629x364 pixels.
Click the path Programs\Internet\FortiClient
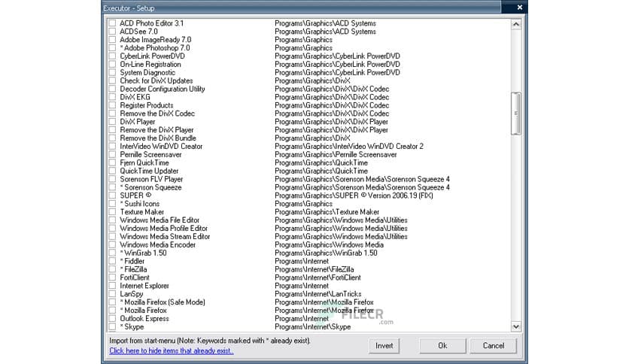coord(318,278)
